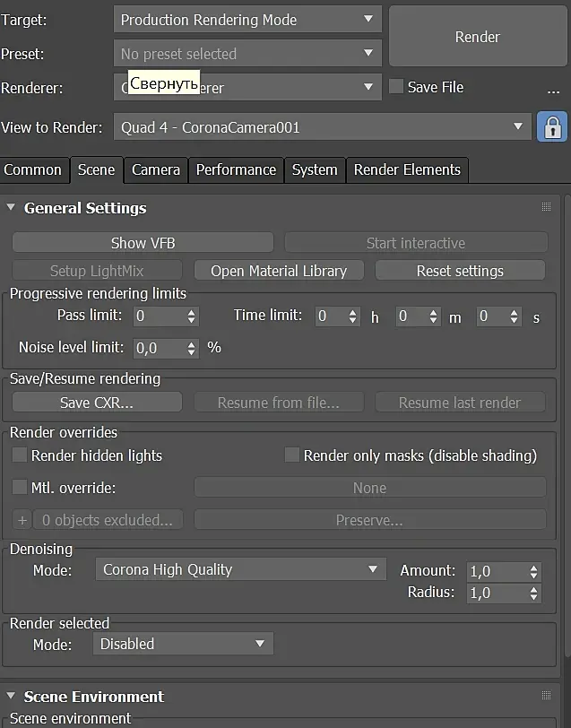Tick the Mtl. override checkbox

(x=20, y=488)
